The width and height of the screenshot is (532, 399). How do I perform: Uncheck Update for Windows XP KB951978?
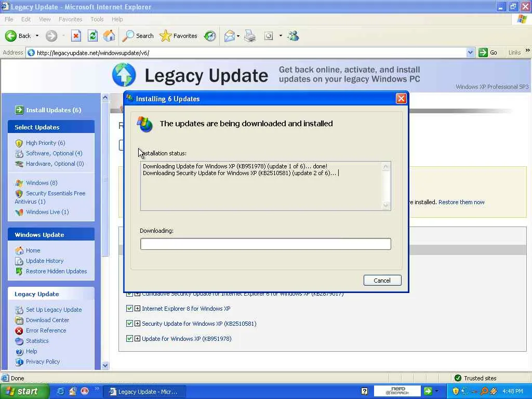129,338
